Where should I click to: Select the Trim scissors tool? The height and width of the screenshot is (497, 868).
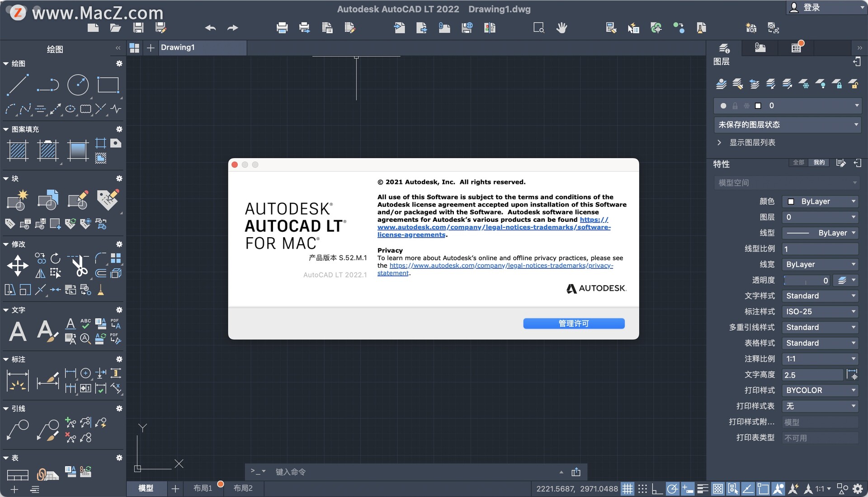click(79, 266)
